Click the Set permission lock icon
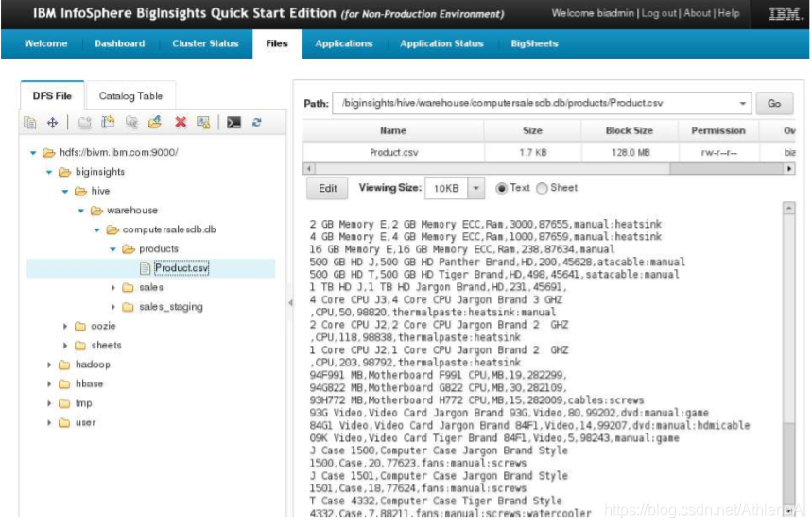This screenshot has height=527, width=812. tap(203, 123)
